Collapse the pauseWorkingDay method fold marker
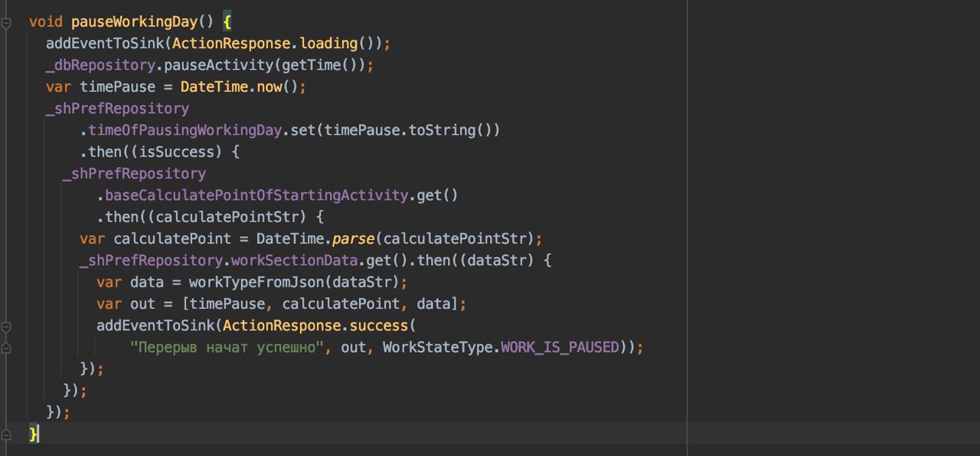 click(x=6, y=22)
